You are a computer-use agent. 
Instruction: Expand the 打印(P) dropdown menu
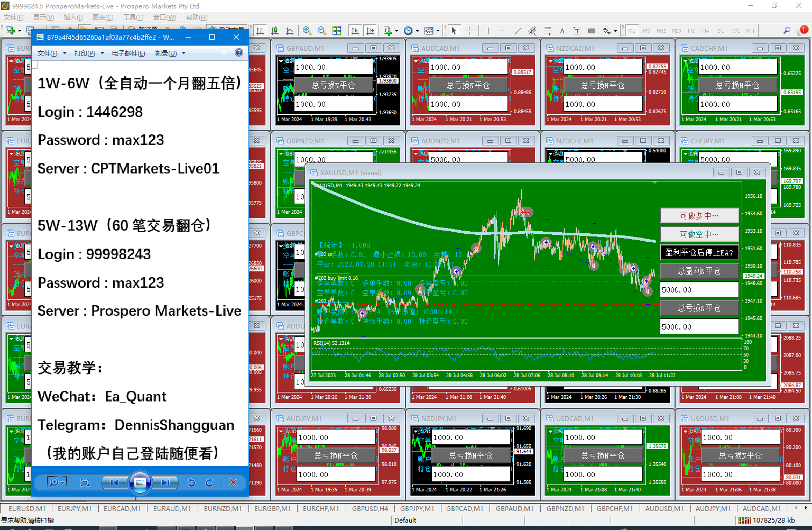pos(89,53)
